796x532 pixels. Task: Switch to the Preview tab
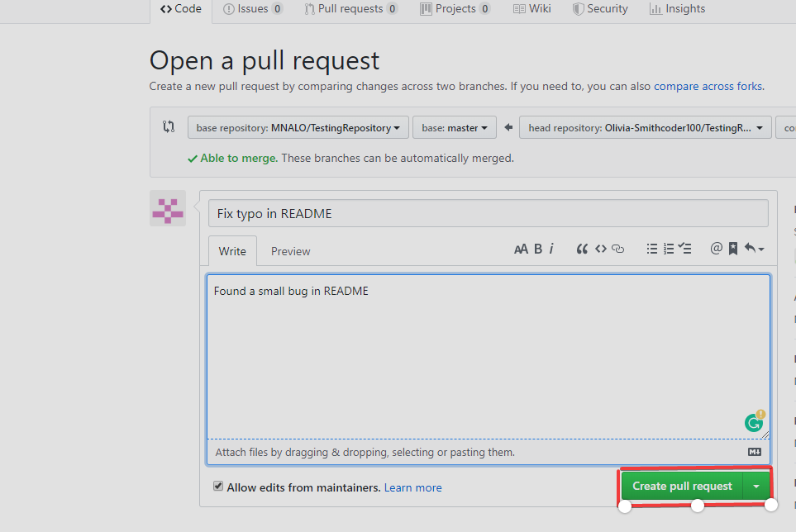pyautogui.click(x=290, y=251)
